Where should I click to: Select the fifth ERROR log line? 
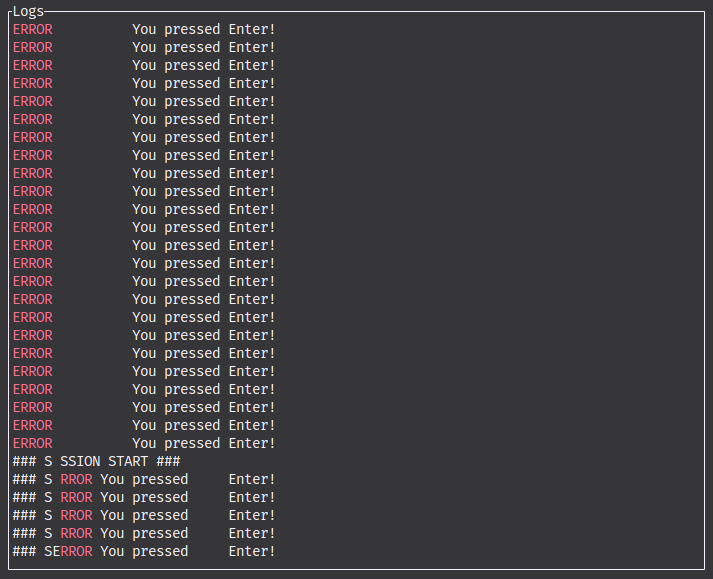click(144, 101)
